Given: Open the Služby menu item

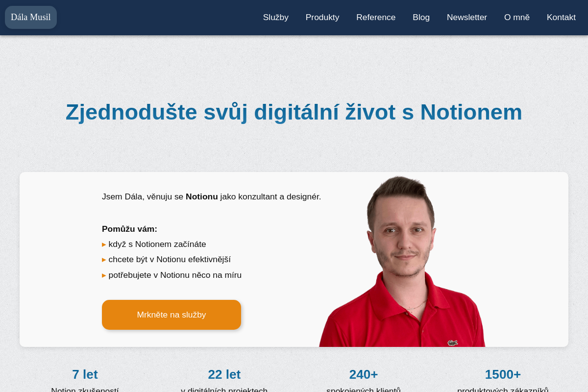Looking at the screenshot, I should pos(276,17).
